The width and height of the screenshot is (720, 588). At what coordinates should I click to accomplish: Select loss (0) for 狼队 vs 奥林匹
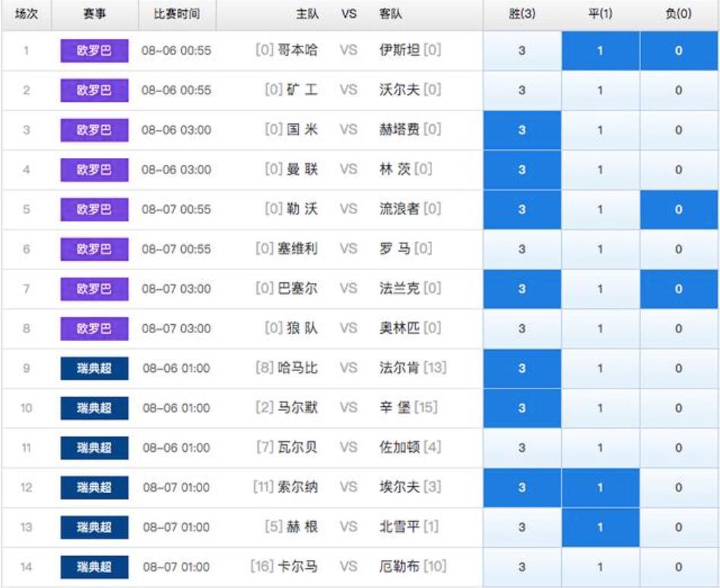(679, 329)
